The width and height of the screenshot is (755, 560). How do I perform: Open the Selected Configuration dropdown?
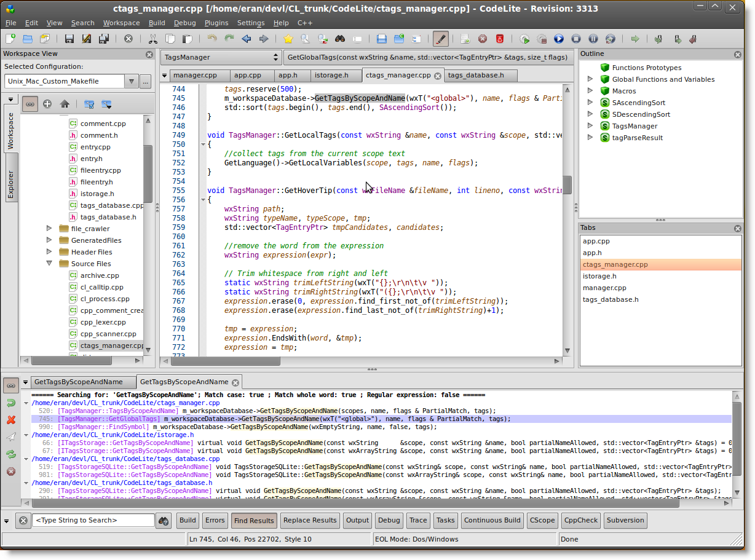coord(130,81)
